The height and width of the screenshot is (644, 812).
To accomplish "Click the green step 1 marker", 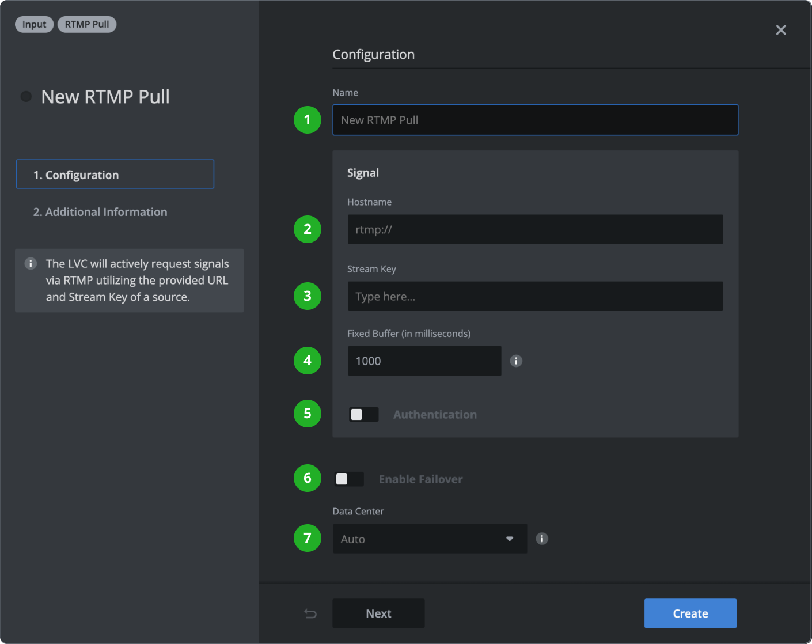I will pyautogui.click(x=308, y=120).
